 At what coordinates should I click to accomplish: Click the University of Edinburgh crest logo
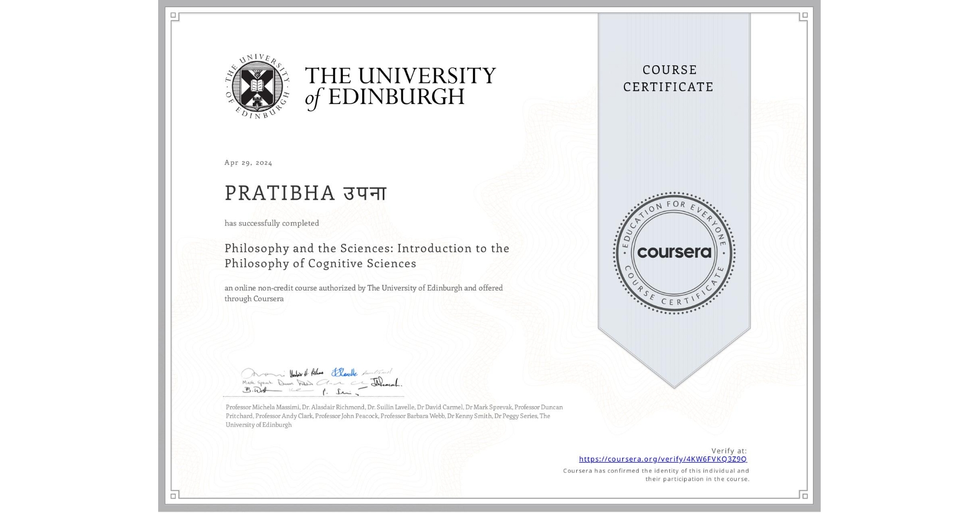click(258, 88)
